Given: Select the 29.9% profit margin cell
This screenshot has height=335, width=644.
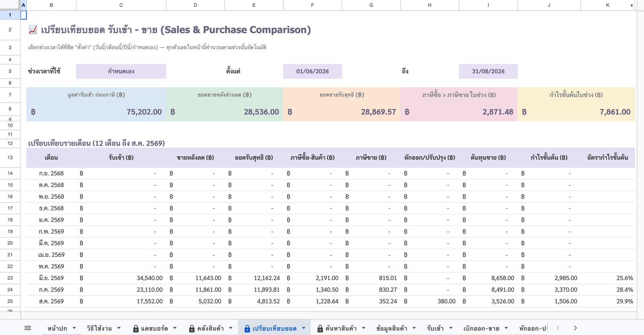Looking at the screenshot, I should 608,301.
